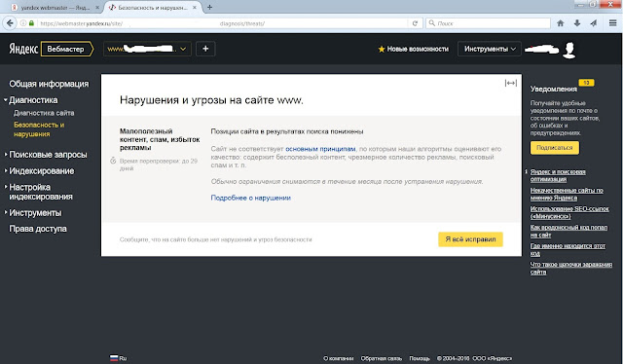Image resolution: width=623 pixels, height=364 pixels.
Task: Expand the Поисковые запросы section
Action: (x=48, y=155)
